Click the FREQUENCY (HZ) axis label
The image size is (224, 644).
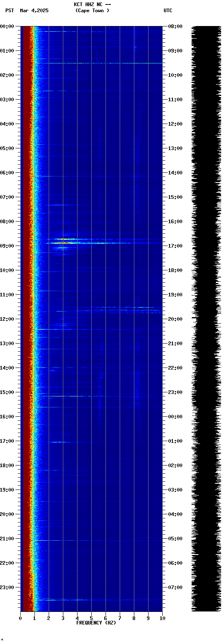[x=96, y=623]
